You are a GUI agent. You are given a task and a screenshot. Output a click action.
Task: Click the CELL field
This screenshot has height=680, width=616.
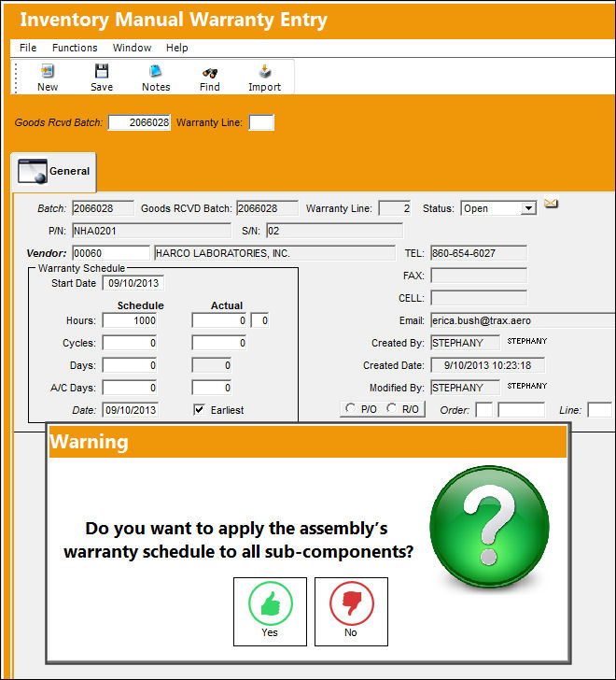tap(479, 298)
